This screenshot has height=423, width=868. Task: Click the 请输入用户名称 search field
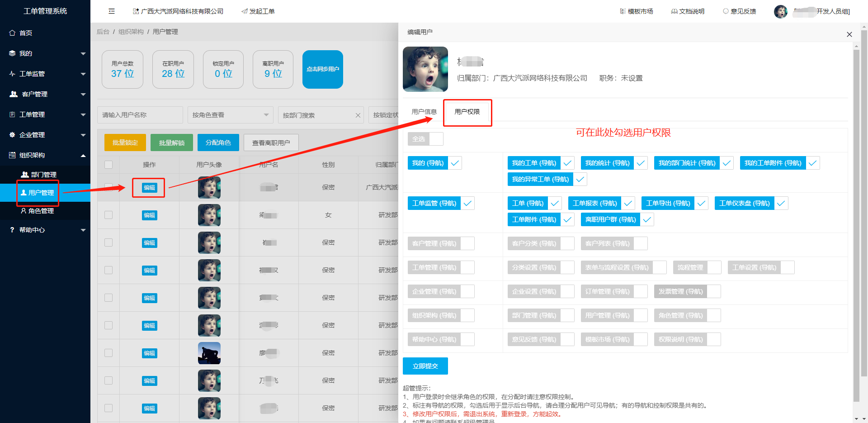tap(140, 115)
